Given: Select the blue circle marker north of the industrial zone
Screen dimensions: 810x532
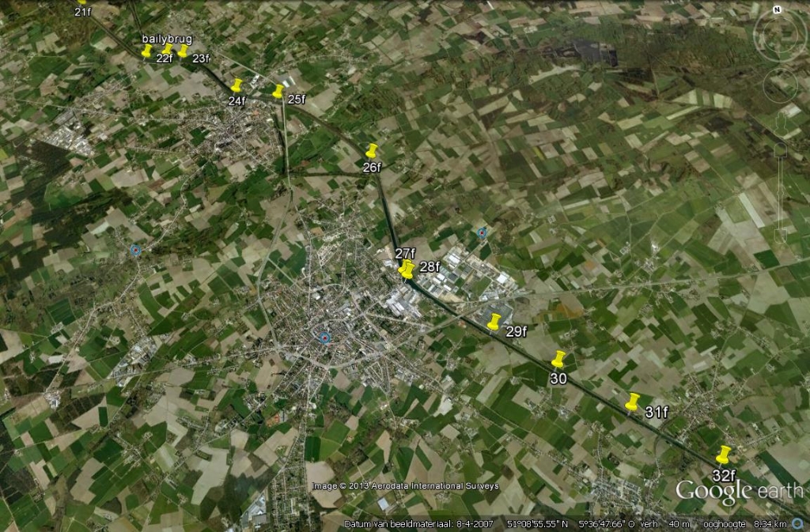Looking at the screenshot, I should point(483,232).
